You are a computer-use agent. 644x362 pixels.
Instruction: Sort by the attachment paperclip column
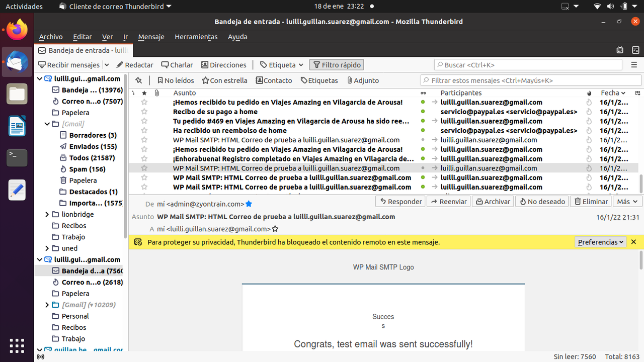pyautogui.click(x=156, y=93)
